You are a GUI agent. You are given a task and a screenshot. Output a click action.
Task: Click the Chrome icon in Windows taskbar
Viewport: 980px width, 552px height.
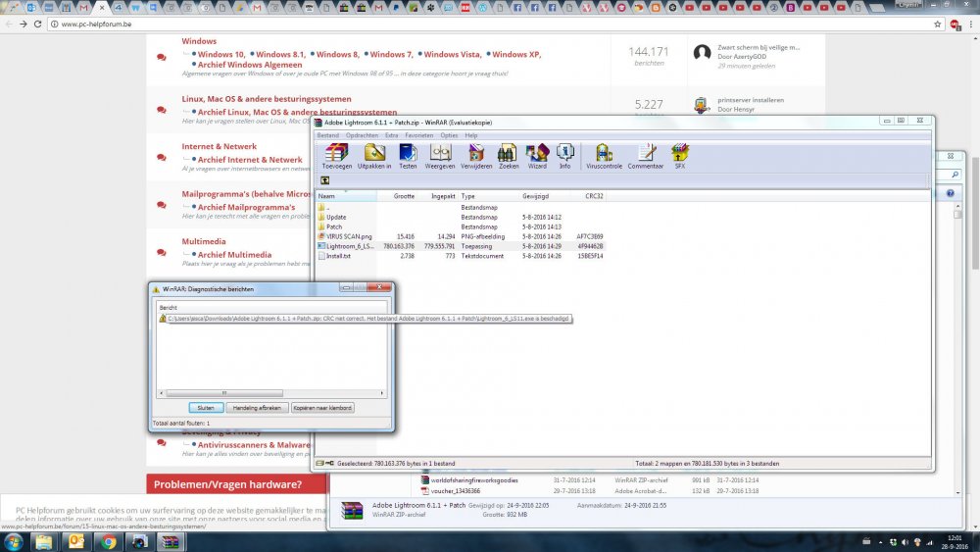click(x=108, y=541)
